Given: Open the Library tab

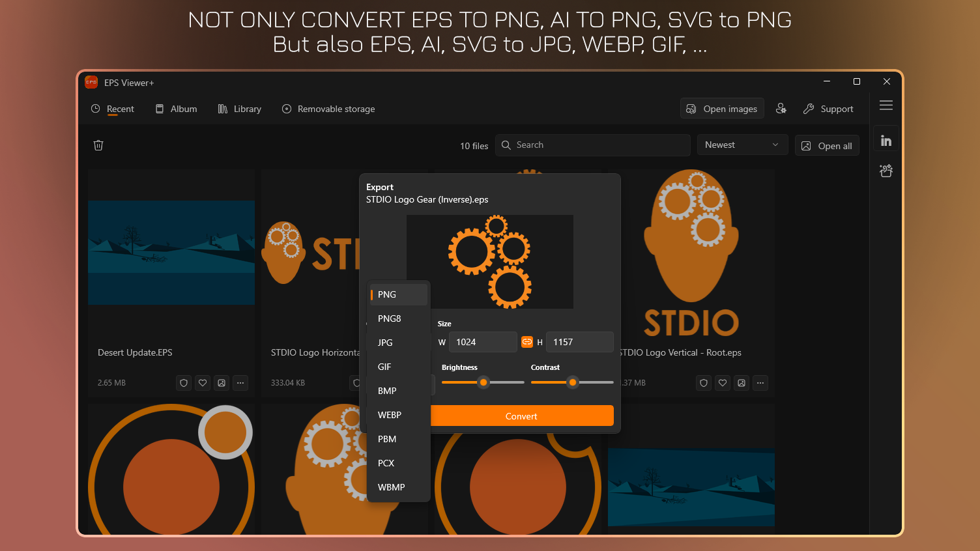Looking at the screenshot, I should (240, 109).
